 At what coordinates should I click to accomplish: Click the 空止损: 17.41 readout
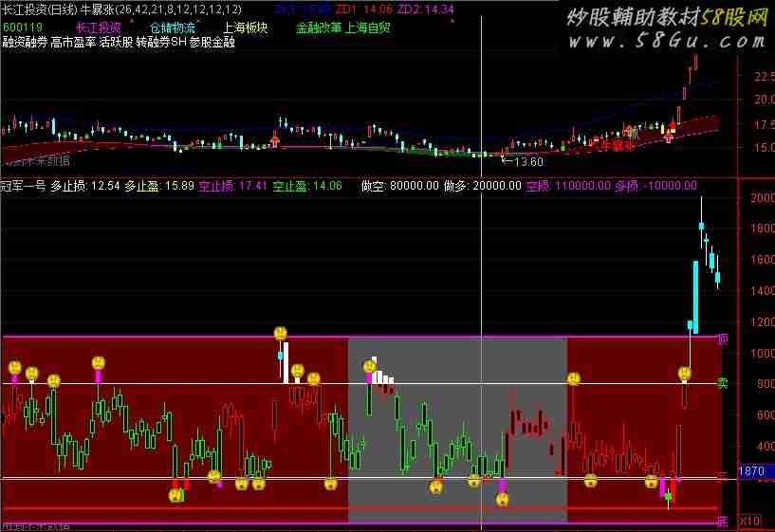coord(232,186)
